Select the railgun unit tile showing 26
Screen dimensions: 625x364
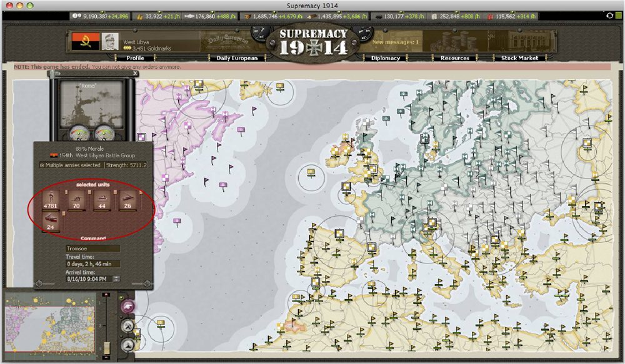pyautogui.click(x=127, y=200)
